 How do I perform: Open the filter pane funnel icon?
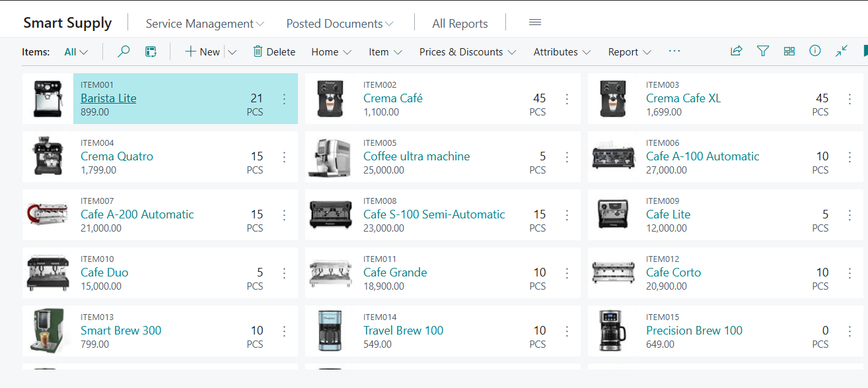[763, 51]
